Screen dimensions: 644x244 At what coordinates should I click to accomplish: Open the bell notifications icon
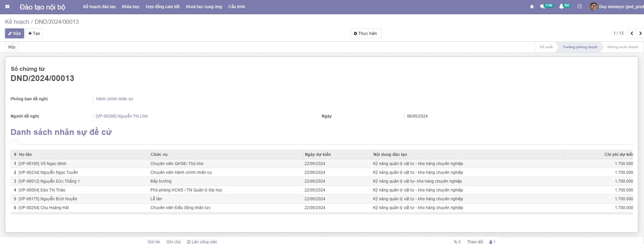coord(561,6)
